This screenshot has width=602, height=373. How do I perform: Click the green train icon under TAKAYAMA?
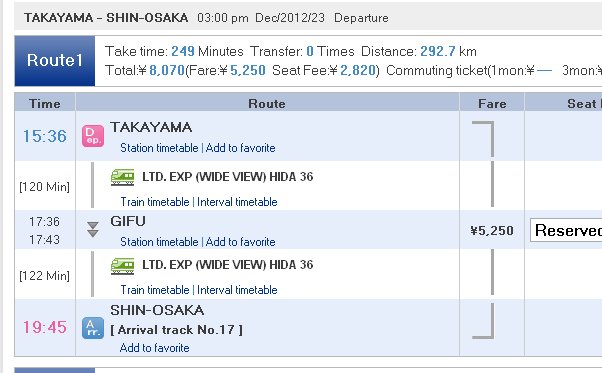[122, 177]
